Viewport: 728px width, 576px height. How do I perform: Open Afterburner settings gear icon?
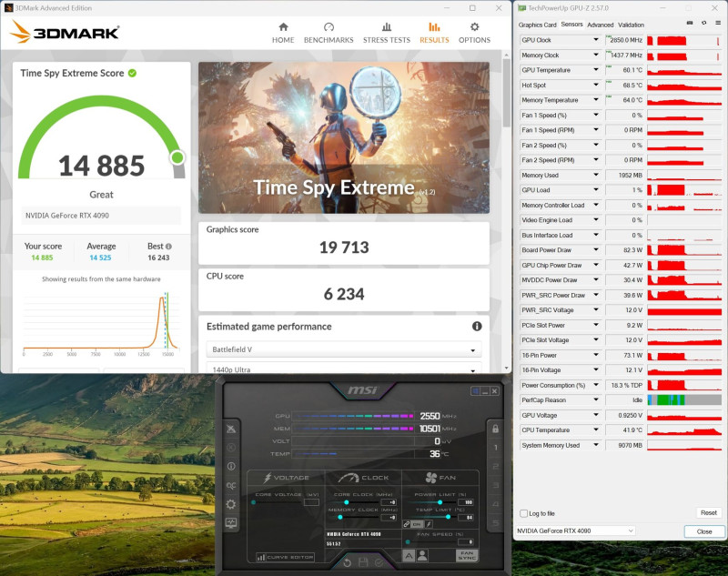click(231, 504)
